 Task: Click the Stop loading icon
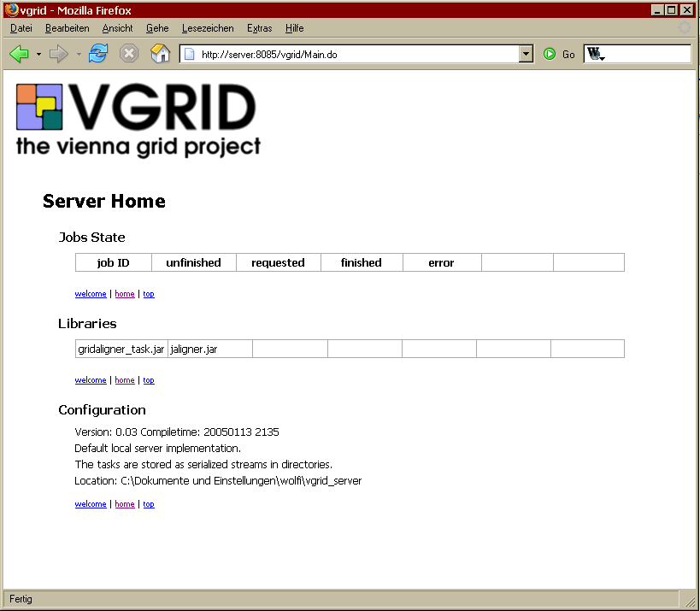(x=128, y=54)
